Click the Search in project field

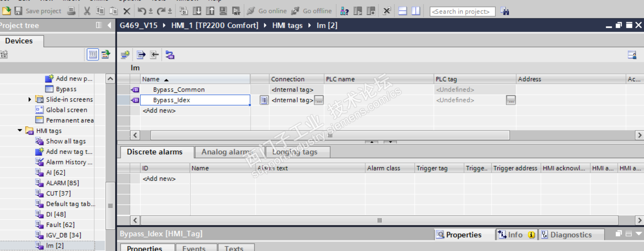tap(462, 11)
